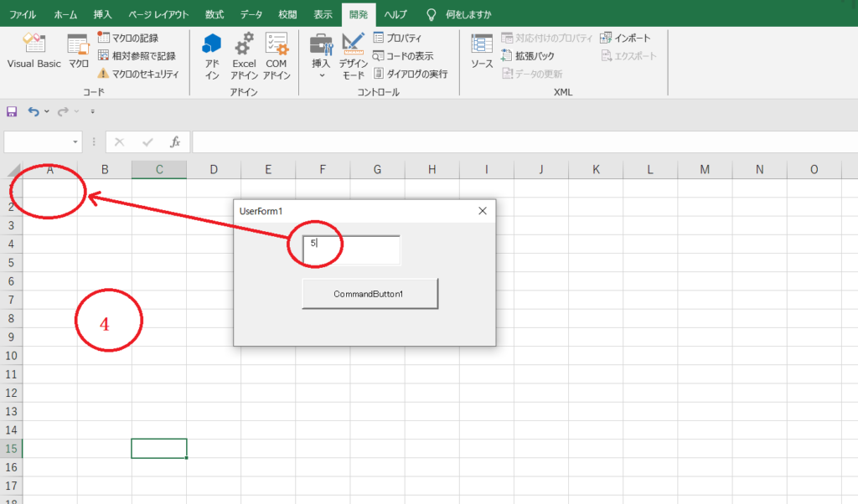Open the アドイン add-ins button
Image resolution: width=858 pixels, height=504 pixels.
tap(212, 56)
